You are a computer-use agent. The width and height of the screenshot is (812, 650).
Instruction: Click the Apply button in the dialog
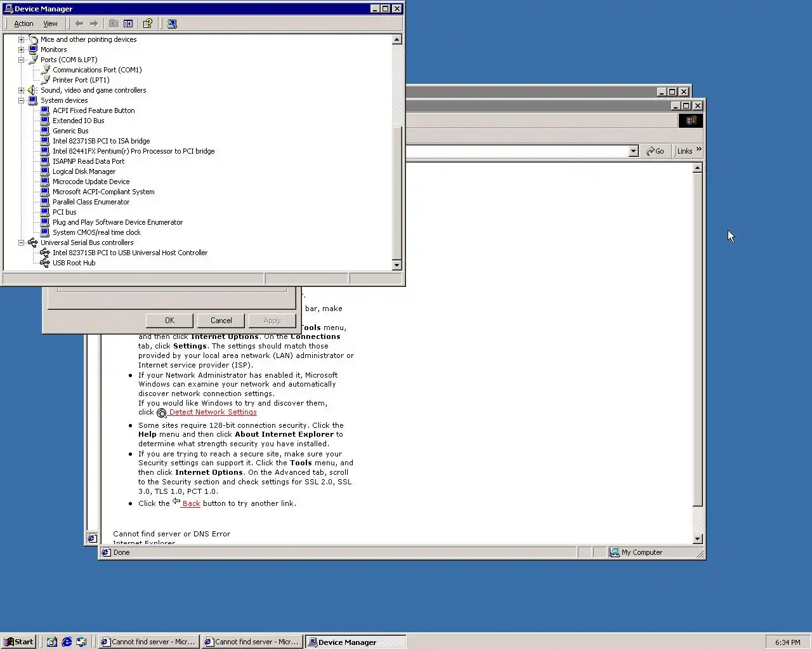[x=272, y=321]
